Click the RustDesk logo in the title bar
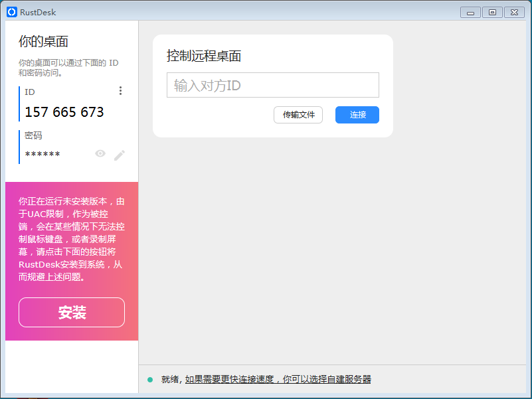 [x=11, y=11]
